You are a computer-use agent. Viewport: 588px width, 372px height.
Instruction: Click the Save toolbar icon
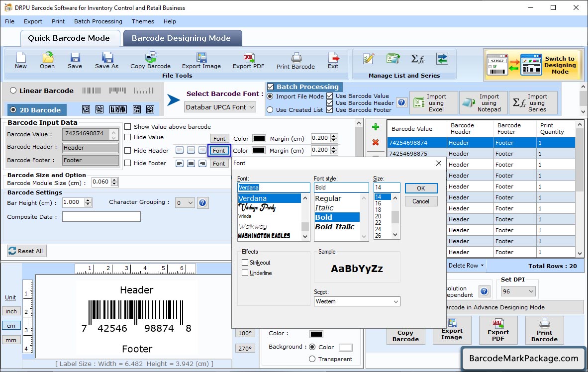(x=75, y=61)
